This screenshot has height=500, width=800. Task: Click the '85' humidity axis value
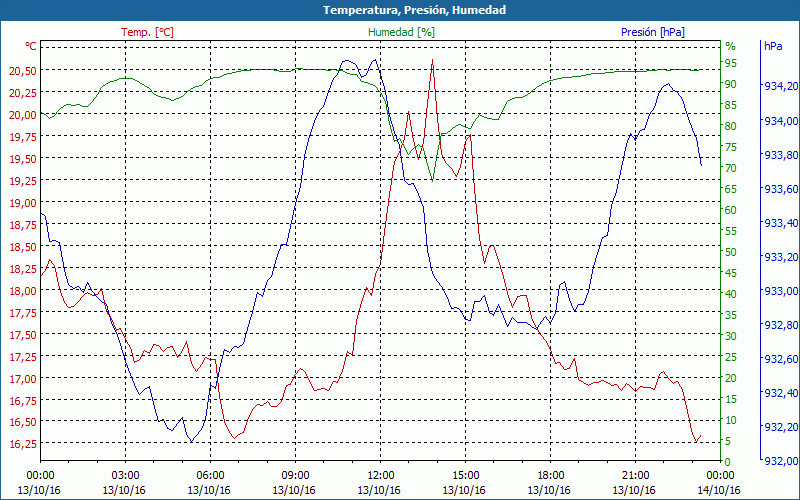[x=731, y=105]
